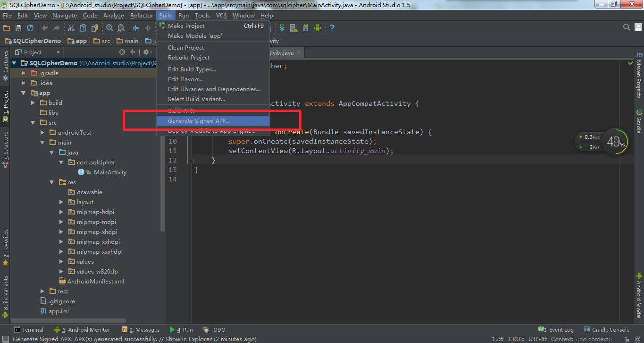Click the Search Everywhere magnifier
The width and height of the screenshot is (644, 343).
pyautogui.click(x=627, y=27)
